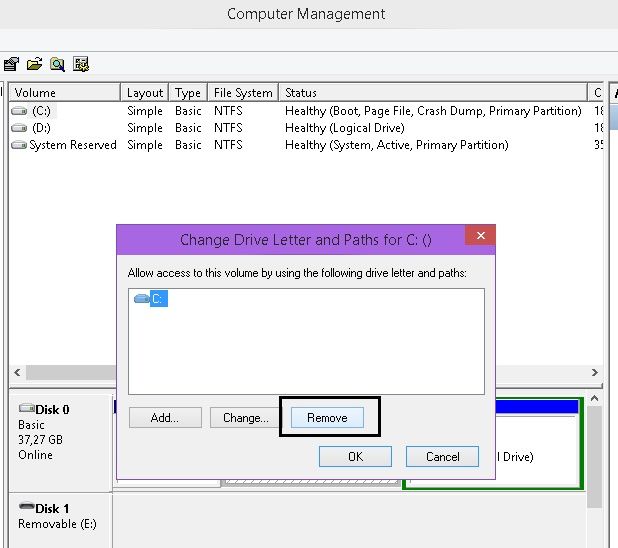Select the (D:) volume drive icon
The image size is (618, 548).
(x=19, y=128)
